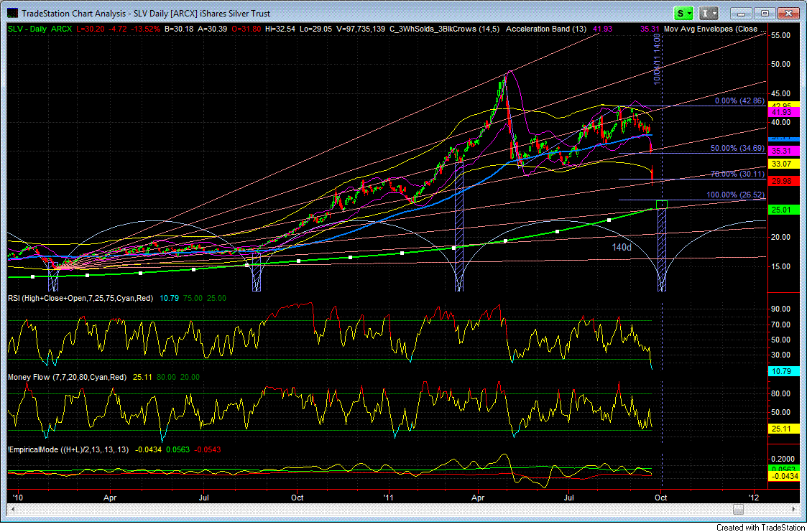Click the cyan 10.79 RSI axis marker
The image size is (807, 532).
pyautogui.click(x=783, y=370)
